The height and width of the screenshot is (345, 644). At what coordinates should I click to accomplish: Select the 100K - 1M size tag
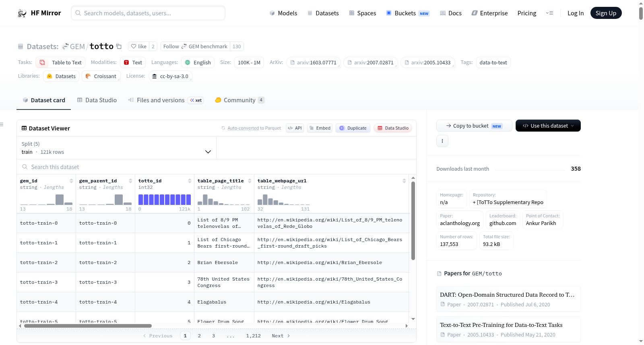(249, 62)
